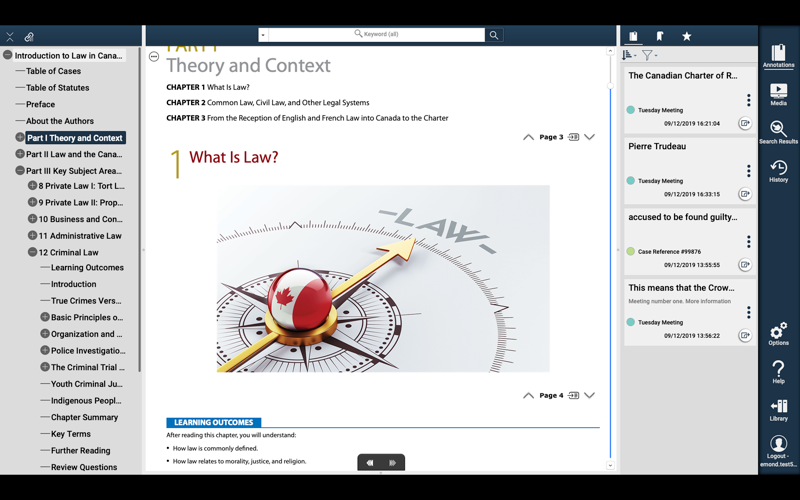Expand Part II Law and the Canadian node
800x500 pixels.
(x=20, y=154)
